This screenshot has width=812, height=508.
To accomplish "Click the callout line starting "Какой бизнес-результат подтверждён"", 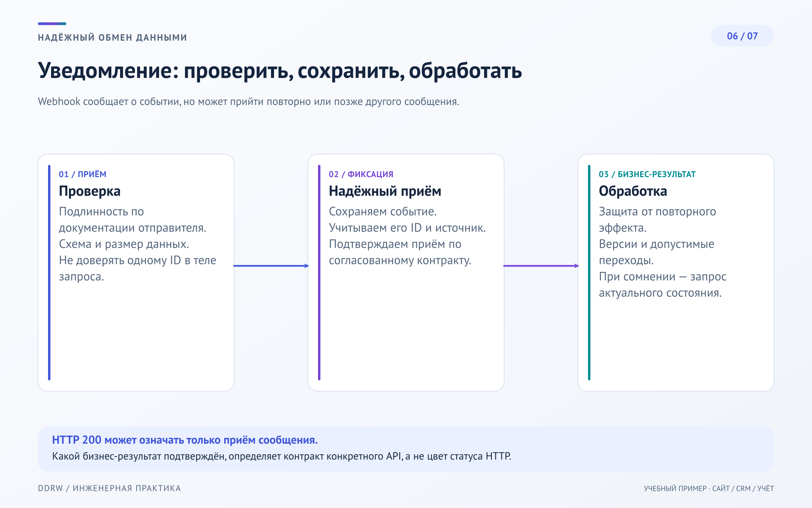I will 281,456.
